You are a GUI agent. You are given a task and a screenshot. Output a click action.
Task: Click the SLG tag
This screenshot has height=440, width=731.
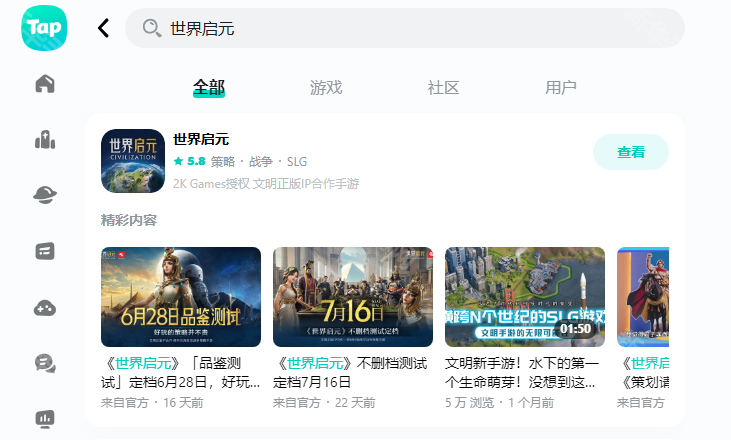pos(297,161)
